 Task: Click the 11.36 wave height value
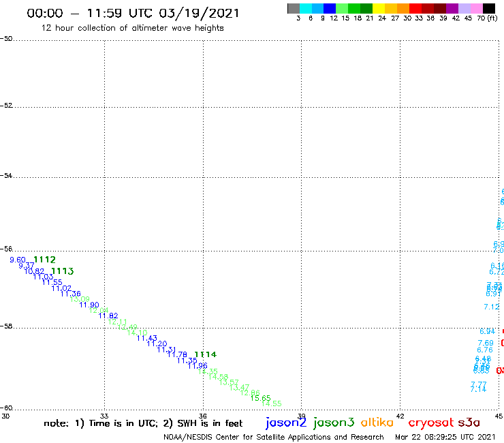[70, 294]
